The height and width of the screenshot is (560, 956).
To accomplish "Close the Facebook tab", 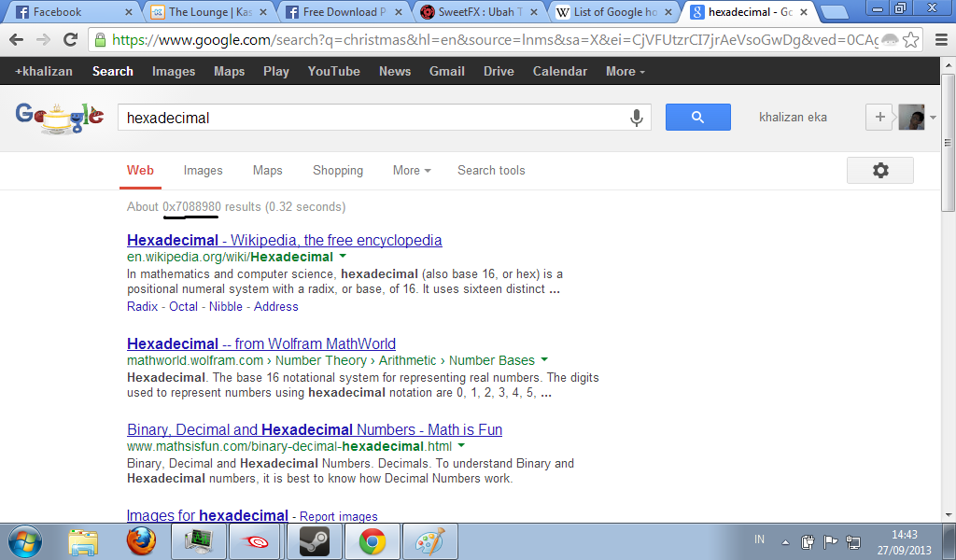I will [128, 12].
